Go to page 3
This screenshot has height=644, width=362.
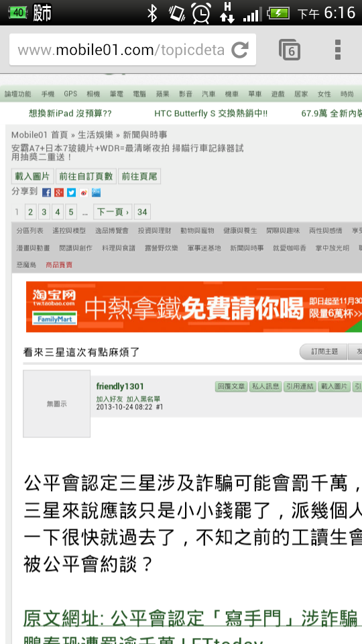click(44, 212)
